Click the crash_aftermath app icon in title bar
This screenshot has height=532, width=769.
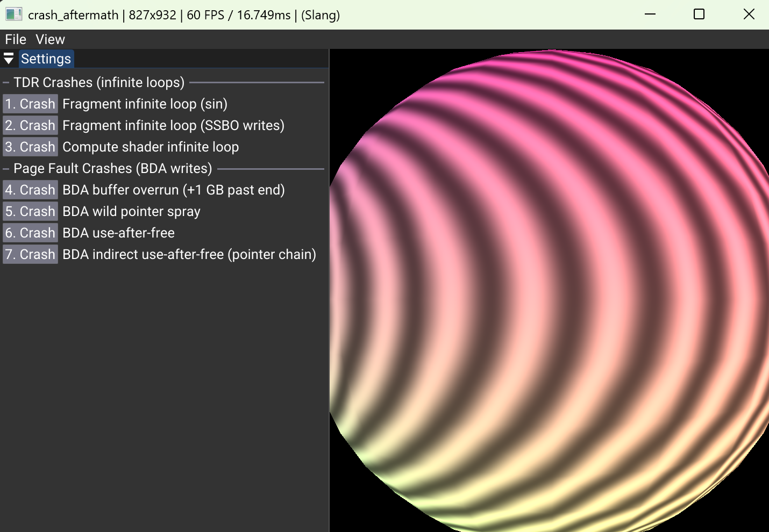pos(13,15)
